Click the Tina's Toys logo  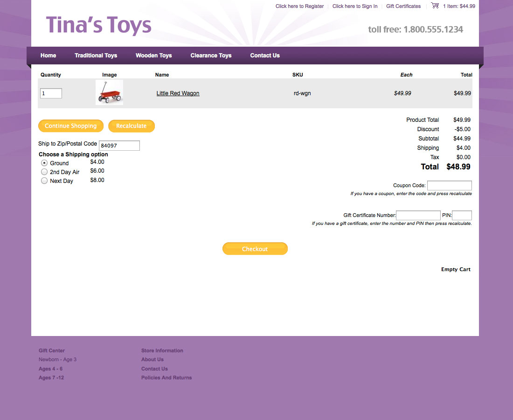pos(98,25)
